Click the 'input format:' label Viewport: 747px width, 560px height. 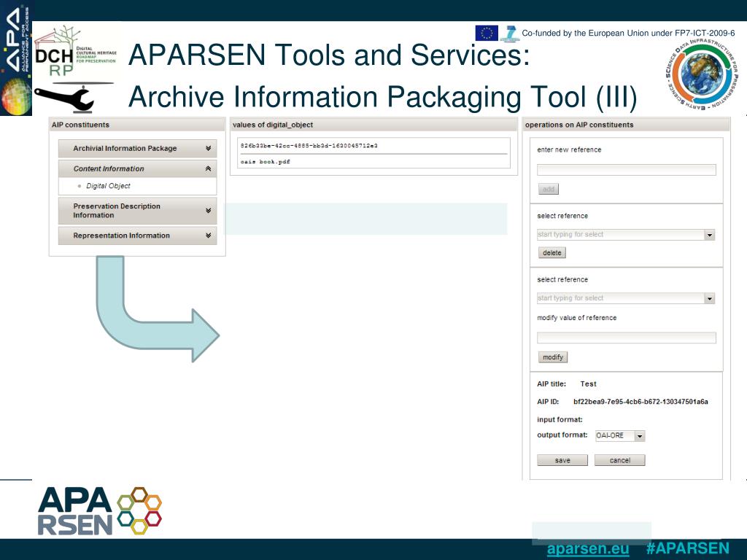point(560,419)
